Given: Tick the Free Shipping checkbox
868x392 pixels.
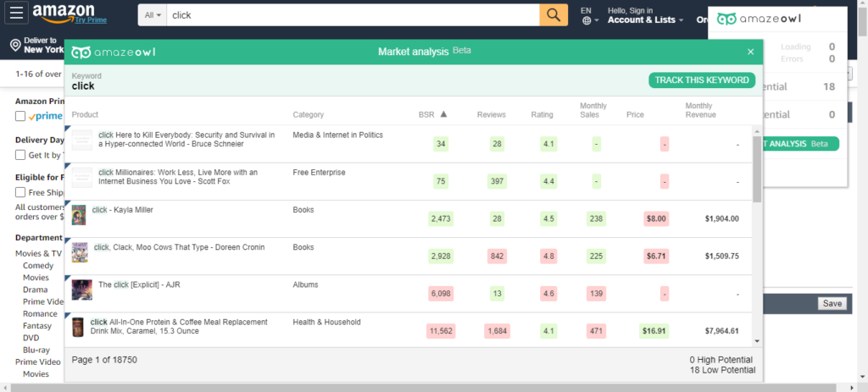Looking at the screenshot, I should (x=20, y=192).
